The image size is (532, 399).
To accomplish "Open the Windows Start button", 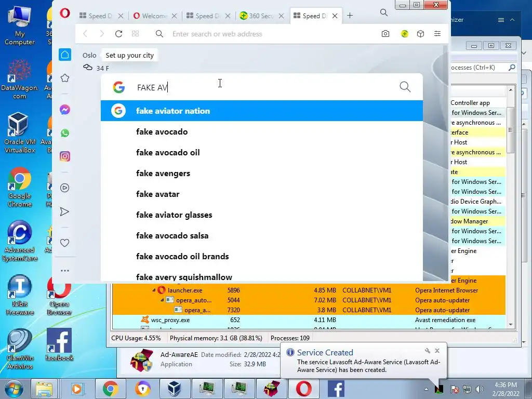I will click(14, 389).
